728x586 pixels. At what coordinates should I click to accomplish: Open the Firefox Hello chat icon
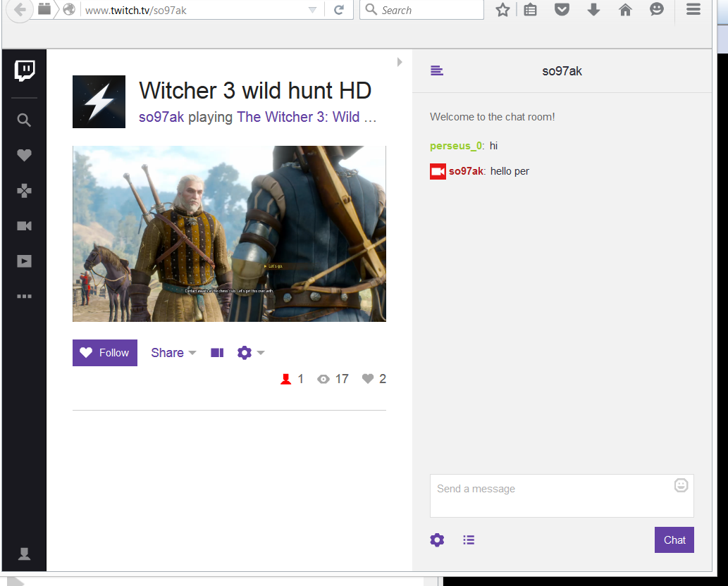(657, 9)
